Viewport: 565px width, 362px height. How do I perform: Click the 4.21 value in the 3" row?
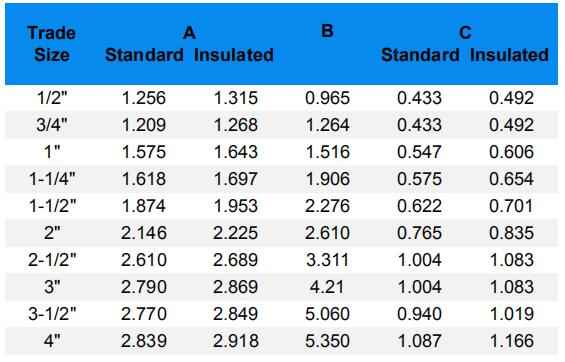coord(327,287)
